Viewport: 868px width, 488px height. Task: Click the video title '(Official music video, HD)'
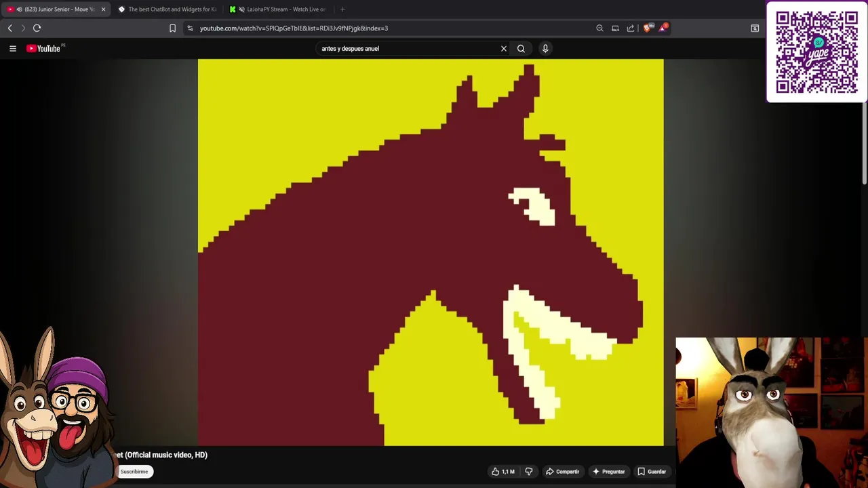[x=166, y=455]
